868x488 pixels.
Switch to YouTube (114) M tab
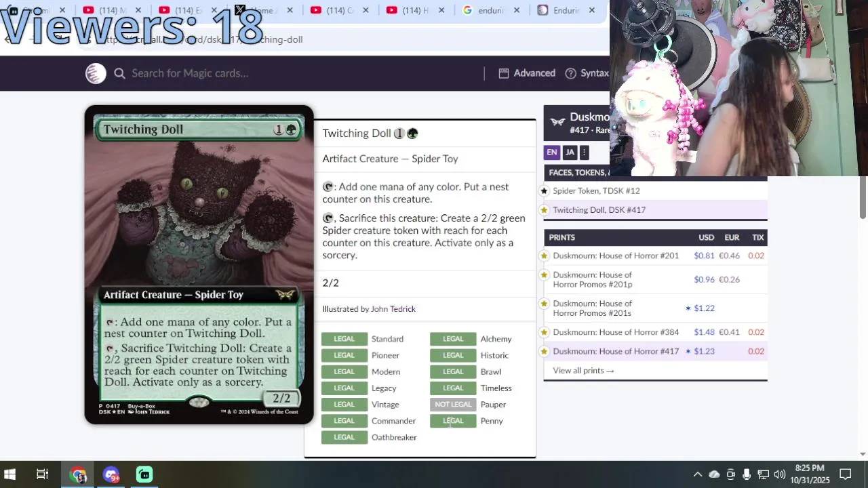pos(112,10)
